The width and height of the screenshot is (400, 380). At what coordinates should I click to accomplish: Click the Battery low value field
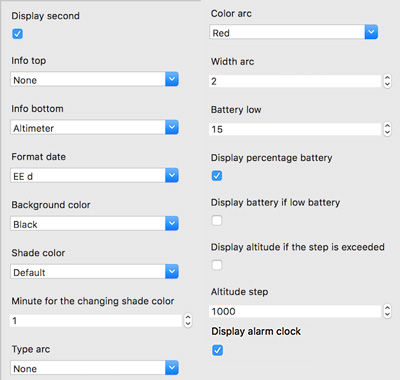[295, 129]
